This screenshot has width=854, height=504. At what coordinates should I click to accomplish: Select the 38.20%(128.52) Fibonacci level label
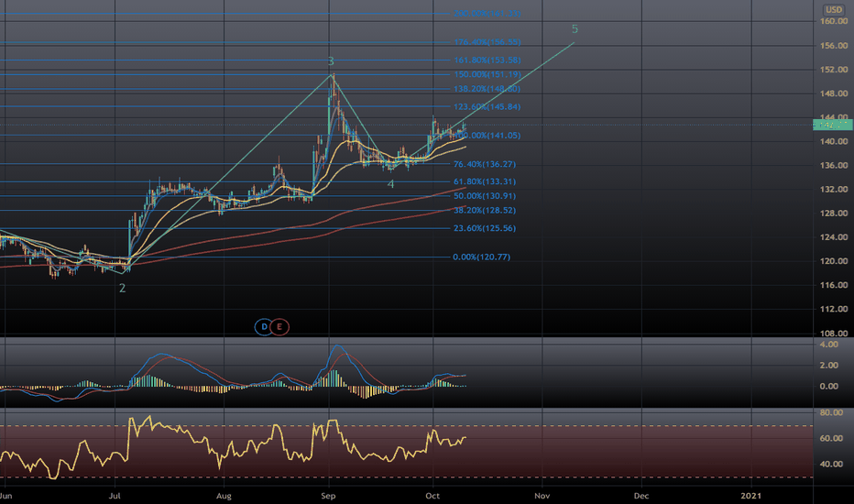[484, 211]
